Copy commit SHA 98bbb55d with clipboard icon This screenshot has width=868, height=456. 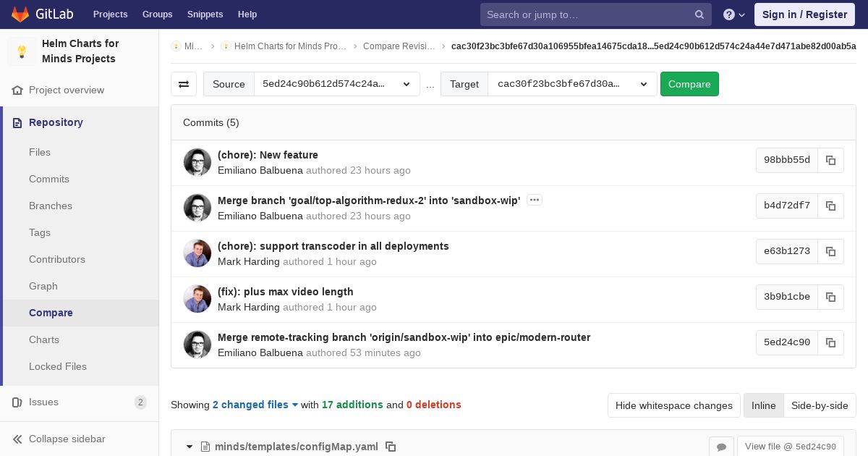(x=831, y=160)
